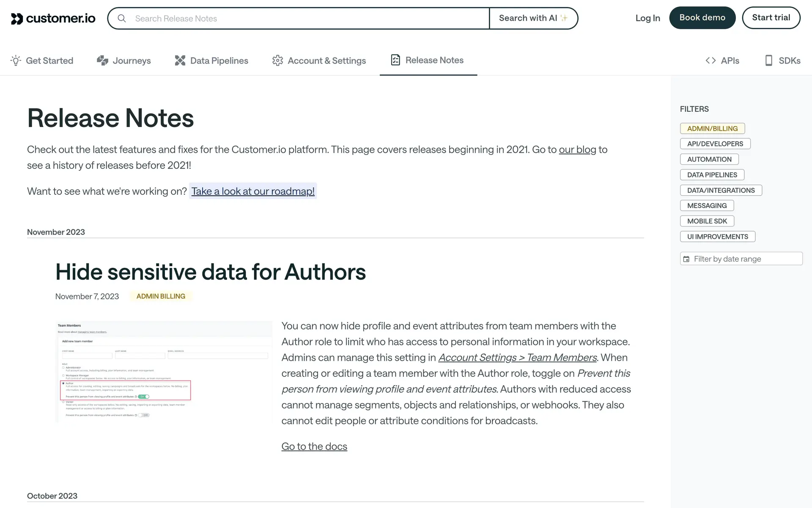Open the roadmap link
Viewport: 812px width, 508px height.
pos(253,191)
